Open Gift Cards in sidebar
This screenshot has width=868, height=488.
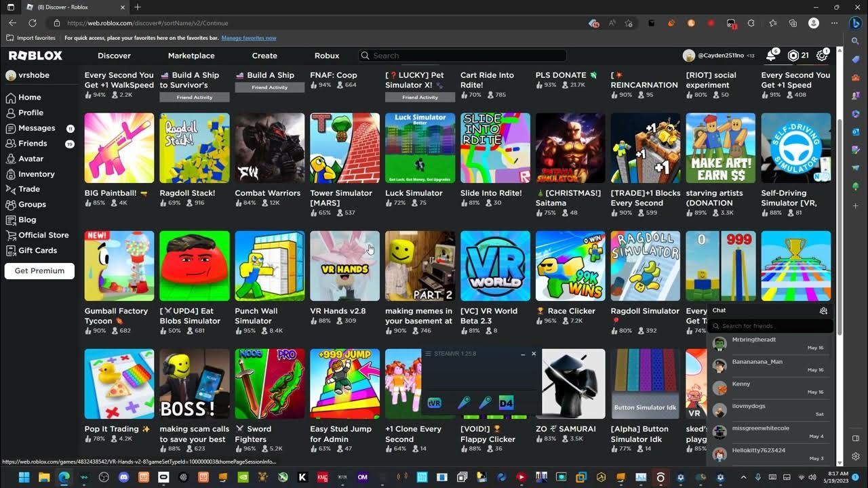pos(32,250)
